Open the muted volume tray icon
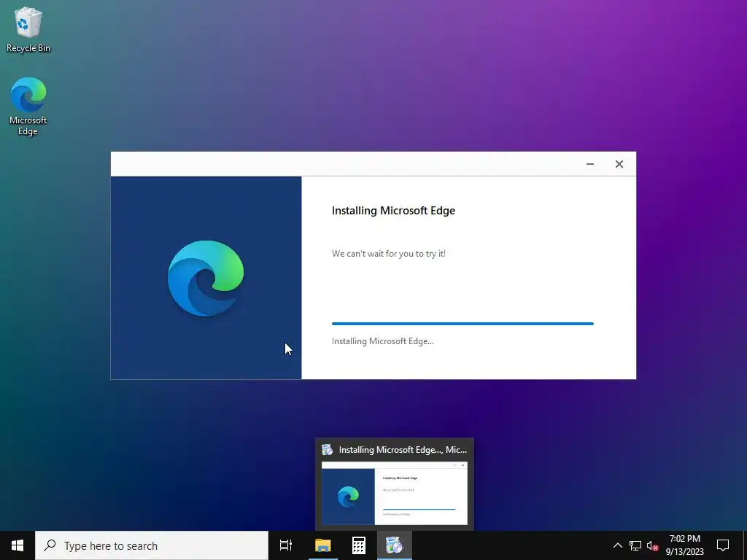Screen dimensions: 747x560 point(652,545)
